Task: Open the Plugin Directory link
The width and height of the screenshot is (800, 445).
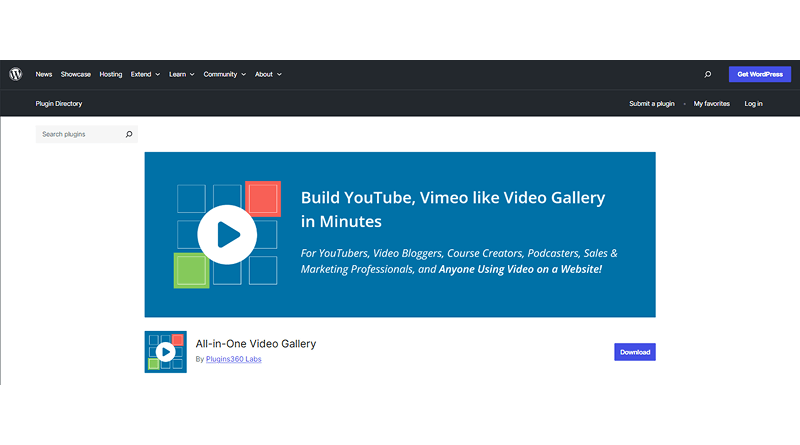Action: pos(59,104)
